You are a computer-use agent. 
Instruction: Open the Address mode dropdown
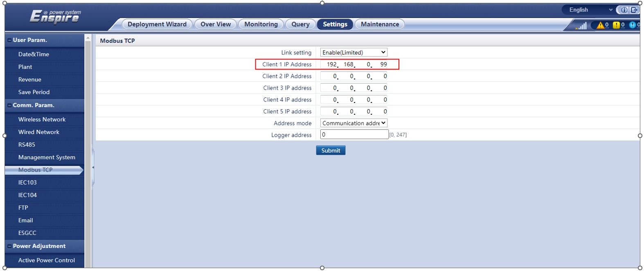coord(354,123)
